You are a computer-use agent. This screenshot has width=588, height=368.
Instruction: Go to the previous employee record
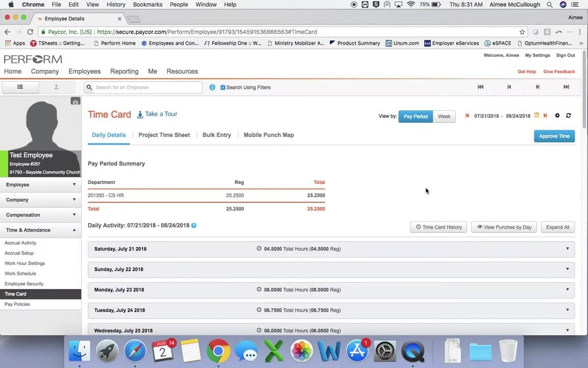coord(509,87)
